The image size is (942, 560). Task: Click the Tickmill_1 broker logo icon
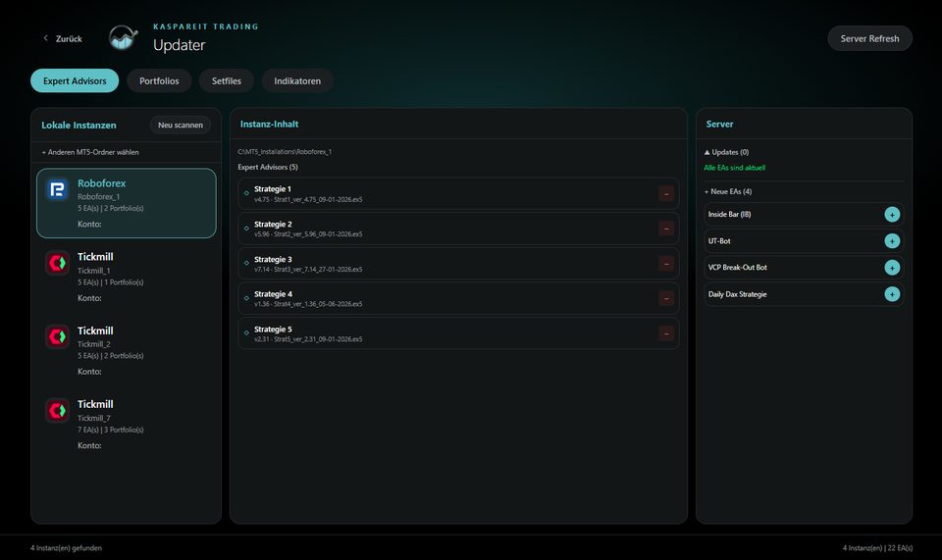(57, 264)
